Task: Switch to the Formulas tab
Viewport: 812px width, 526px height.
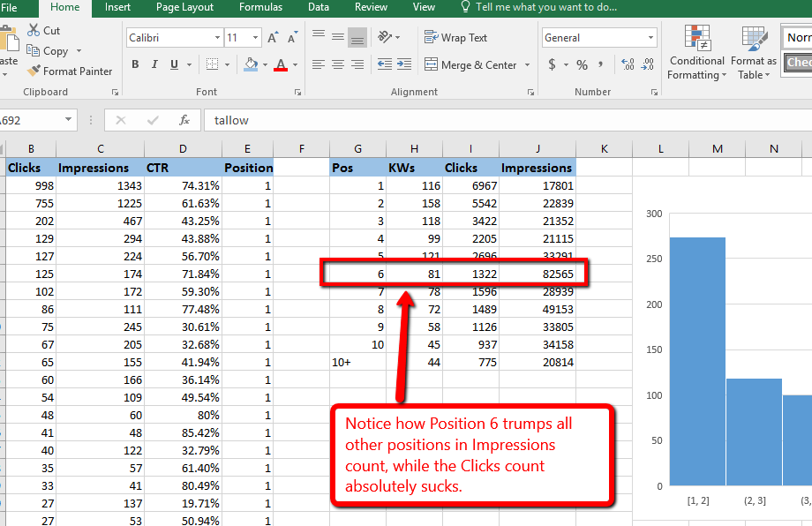Action: [260, 7]
